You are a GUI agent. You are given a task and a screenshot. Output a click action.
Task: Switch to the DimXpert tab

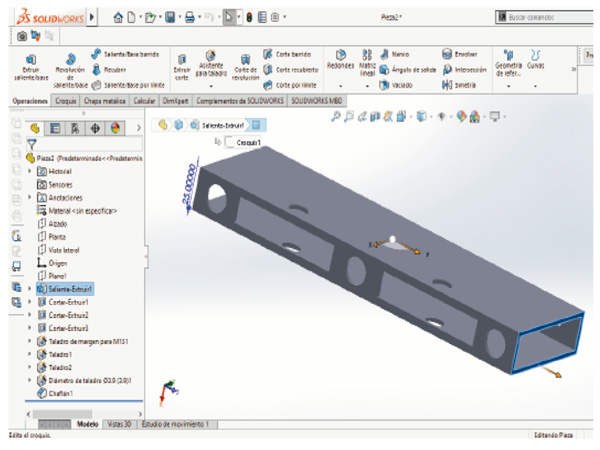pos(176,101)
